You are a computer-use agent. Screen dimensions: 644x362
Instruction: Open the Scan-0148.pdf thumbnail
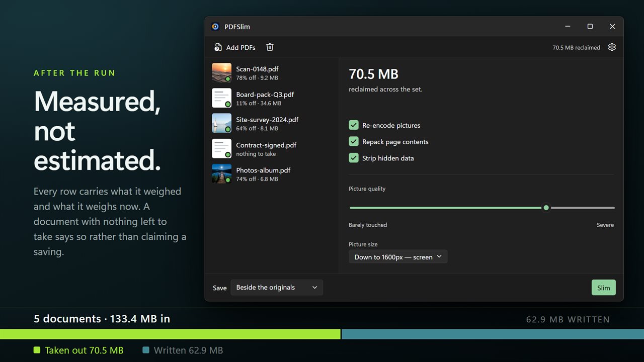(x=222, y=73)
